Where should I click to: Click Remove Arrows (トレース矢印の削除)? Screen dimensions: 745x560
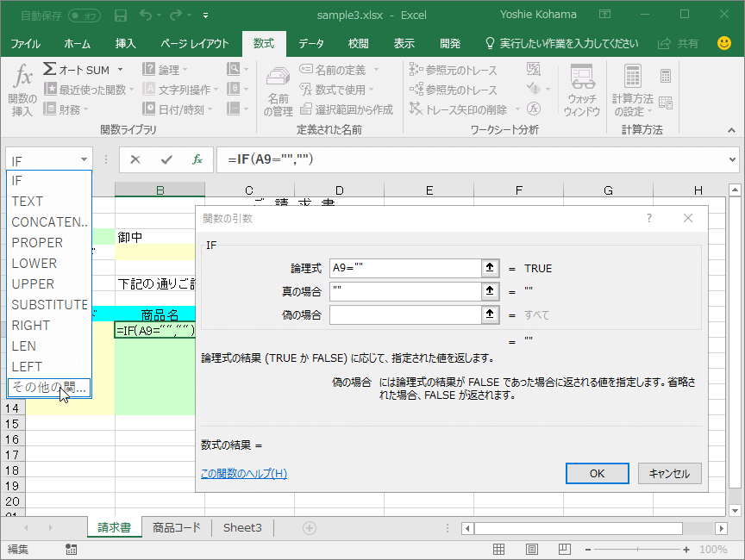[x=459, y=109]
